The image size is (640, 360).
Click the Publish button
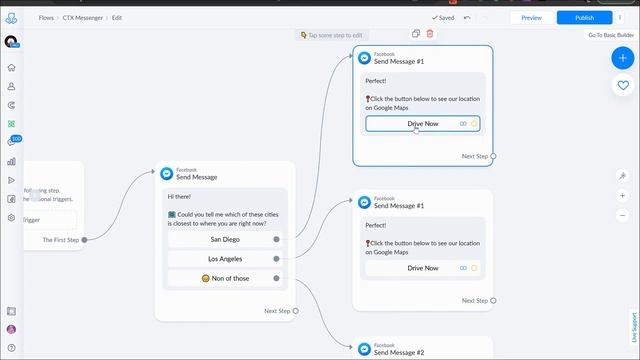[584, 18]
